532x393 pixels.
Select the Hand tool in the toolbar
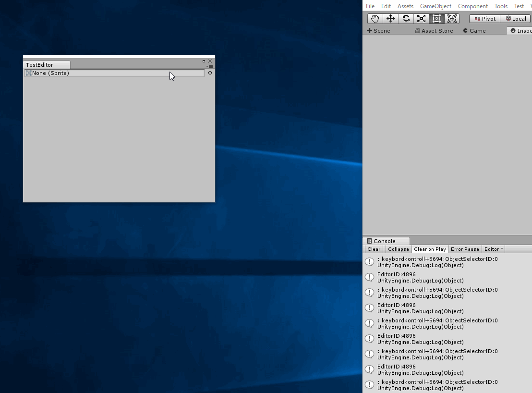pos(375,18)
